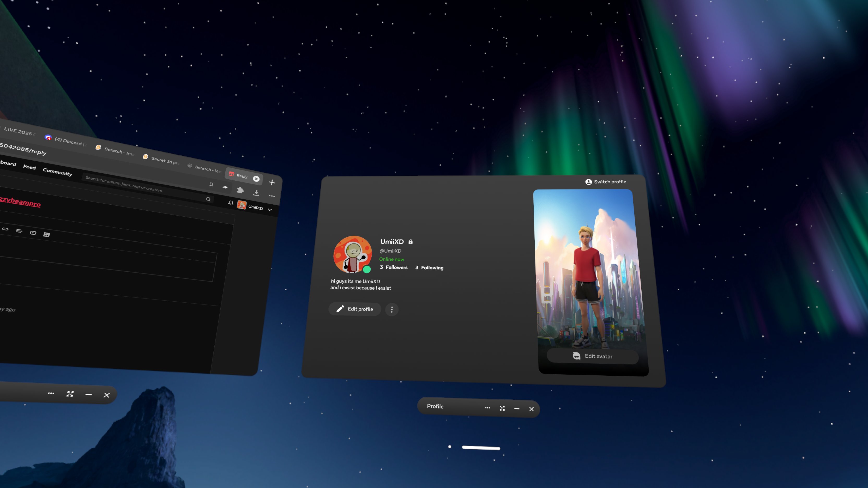Click the insert image icon in editor
This screenshot has height=488, width=868.
click(46, 235)
